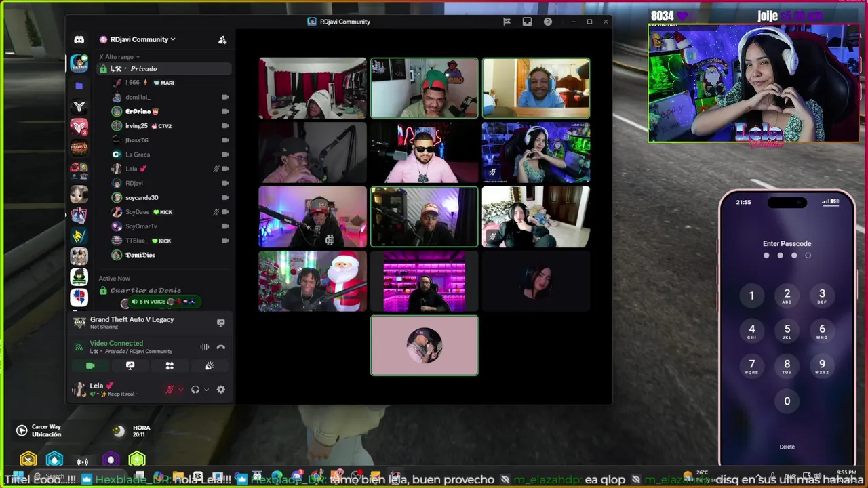Click the flag icon in title bar
Screen dimensions: 868x488
[507, 22]
